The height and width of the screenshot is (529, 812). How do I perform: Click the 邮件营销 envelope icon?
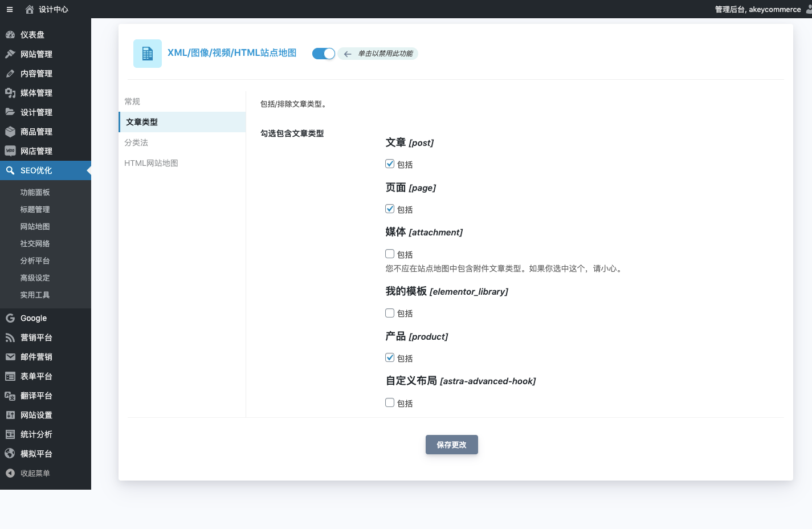pos(10,357)
